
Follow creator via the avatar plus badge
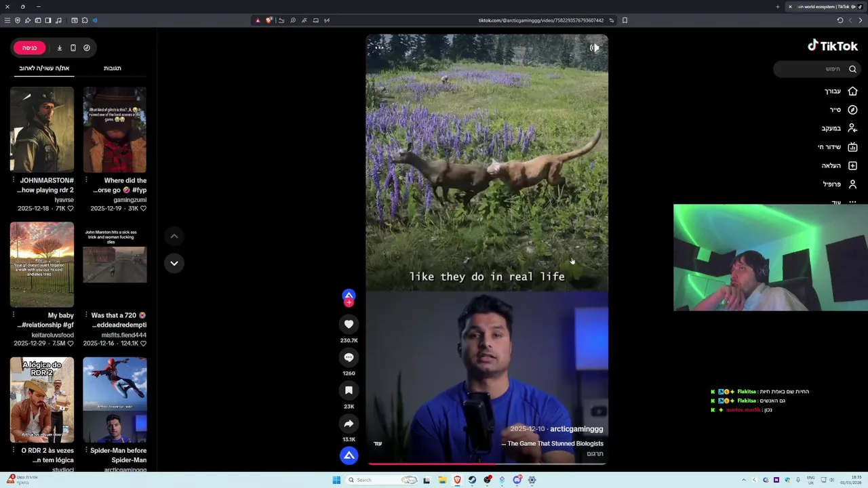349,302
